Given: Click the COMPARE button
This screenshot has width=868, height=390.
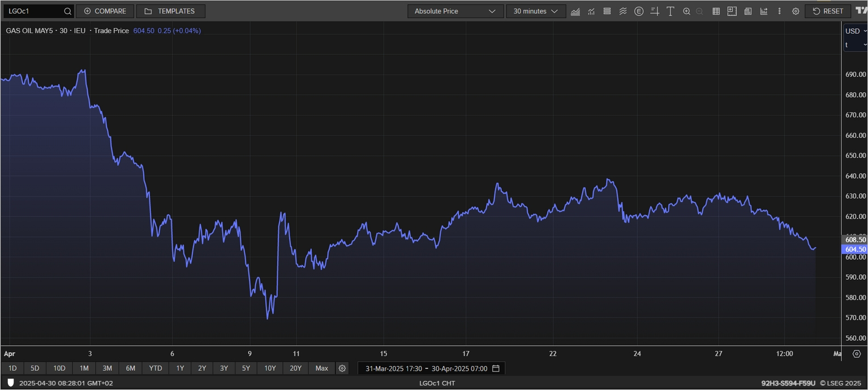Looking at the screenshot, I should (x=105, y=11).
